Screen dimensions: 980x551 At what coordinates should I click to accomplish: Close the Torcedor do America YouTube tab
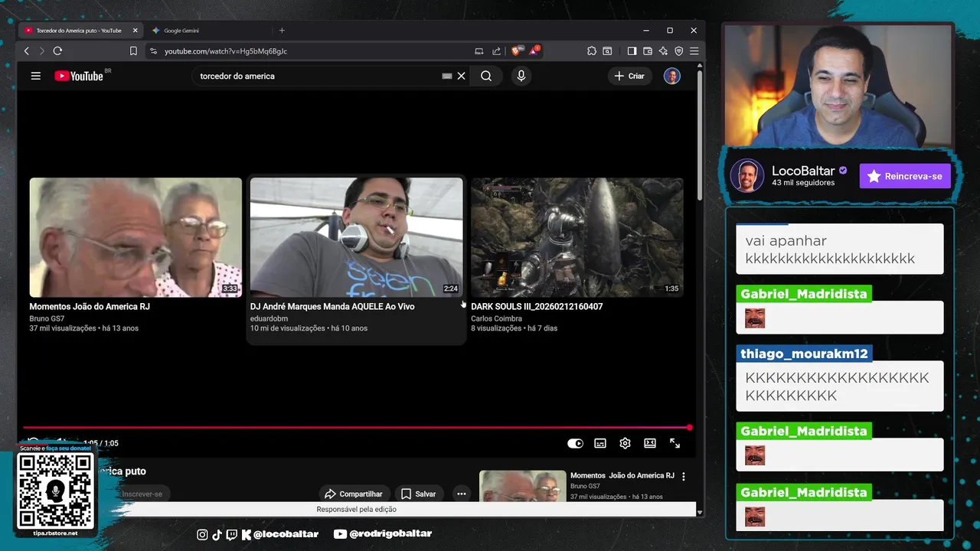coord(135,31)
